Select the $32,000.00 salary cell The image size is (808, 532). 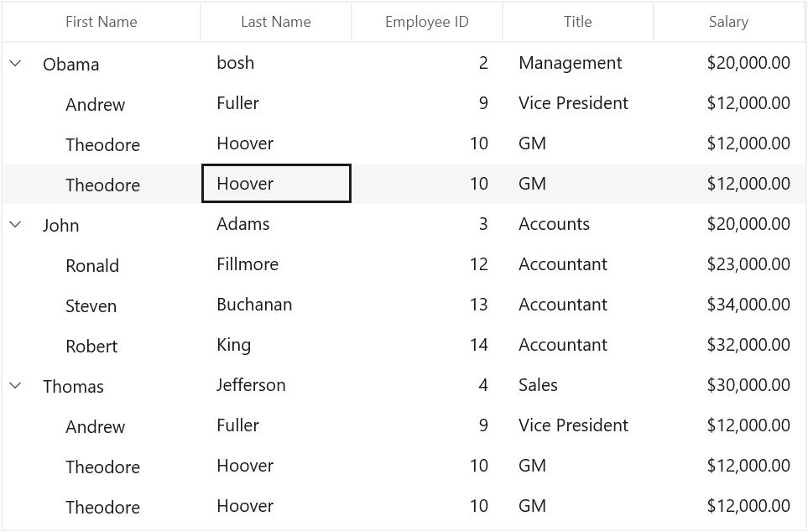point(728,344)
